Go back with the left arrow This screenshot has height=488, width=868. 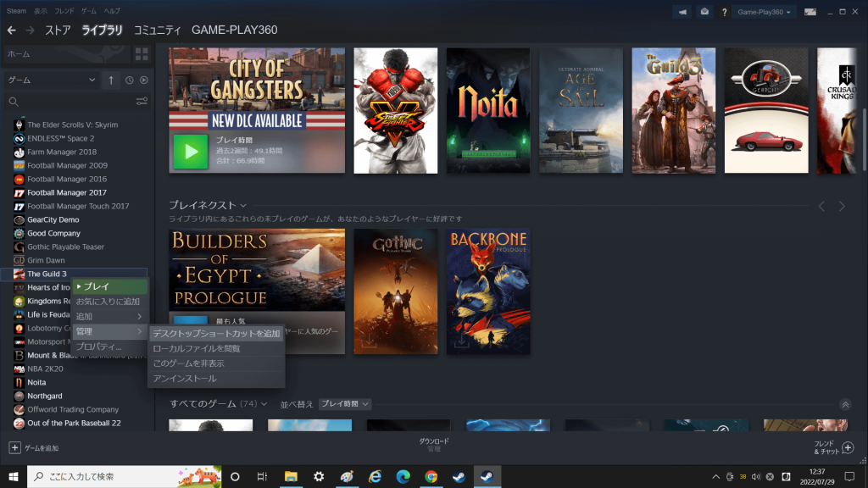coord(12,30)
